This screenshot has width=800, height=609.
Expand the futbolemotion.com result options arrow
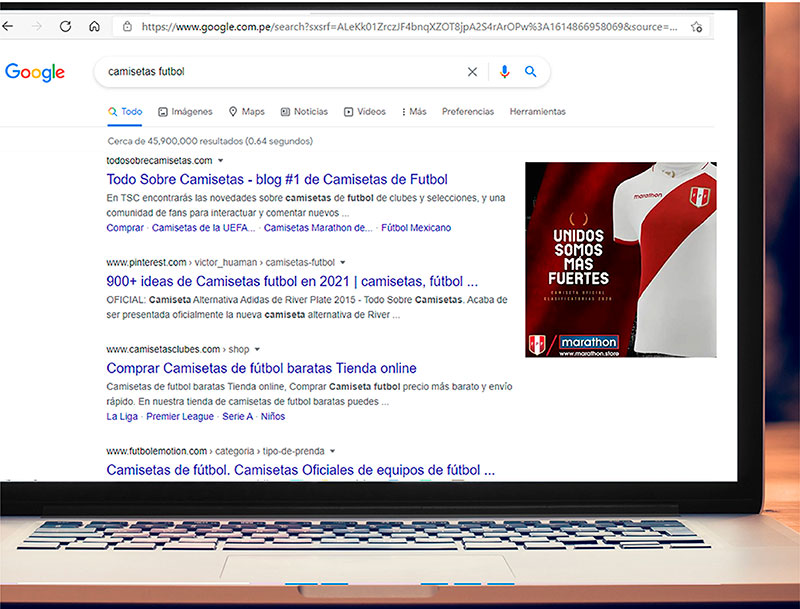(333, 451)
